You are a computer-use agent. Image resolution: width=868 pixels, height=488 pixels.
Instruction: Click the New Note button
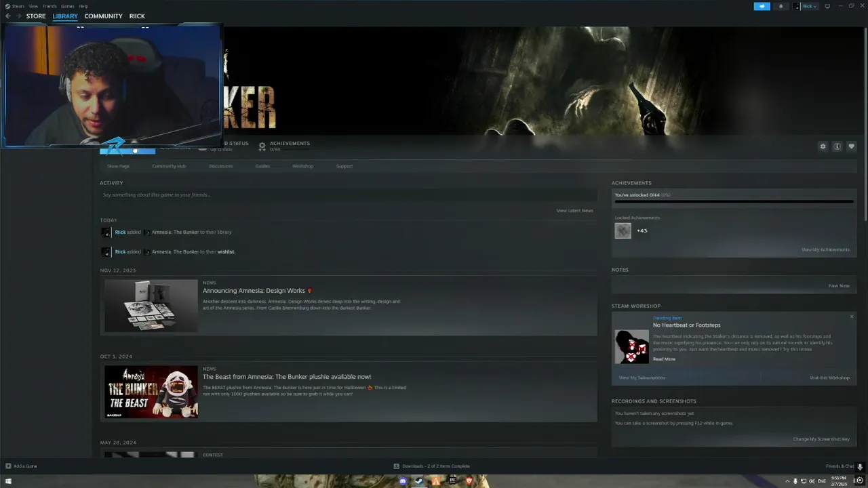click(x=839, y=285)
